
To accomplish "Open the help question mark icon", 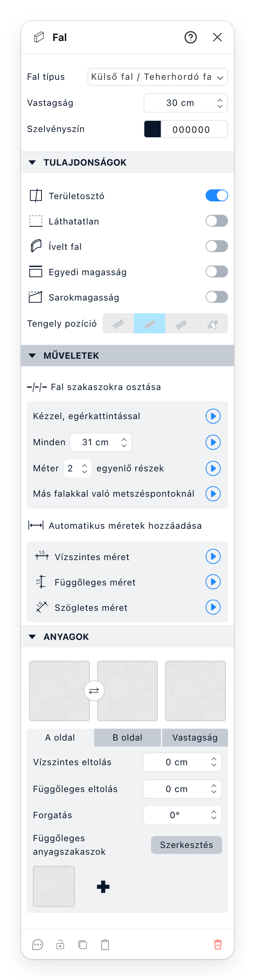I will coord(191,37).
